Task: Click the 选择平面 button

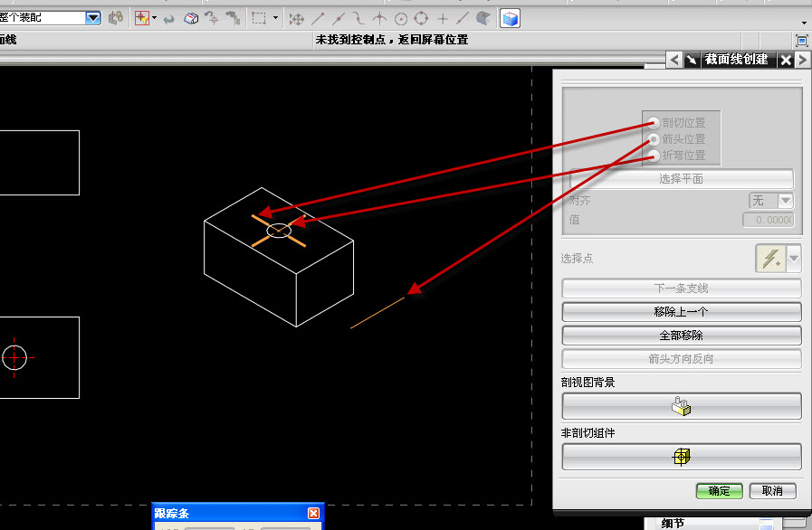Action: (x=682, y=179)
